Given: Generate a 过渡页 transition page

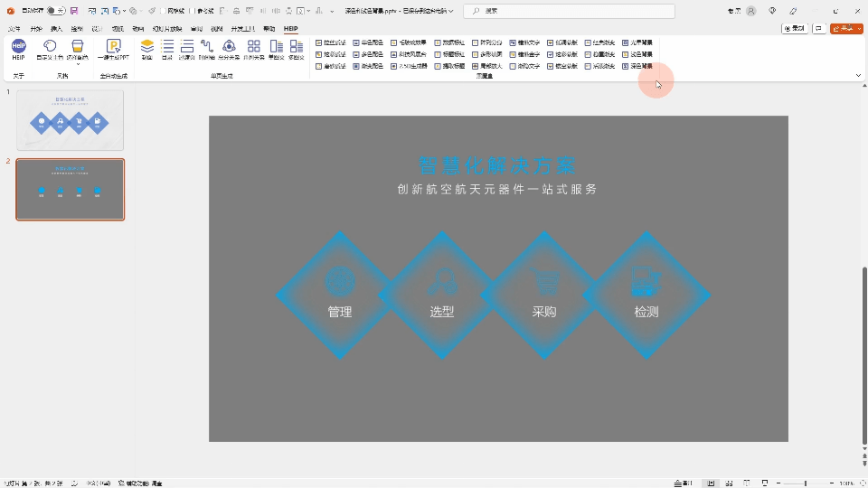Looking at the screenshot, I should 187,49.
